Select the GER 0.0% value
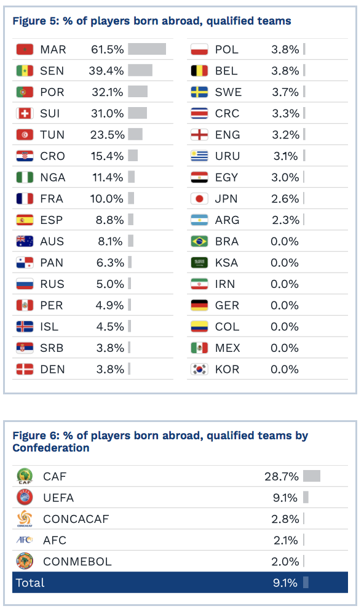Screen dimensions: 364x614 (x=285, y=305)
